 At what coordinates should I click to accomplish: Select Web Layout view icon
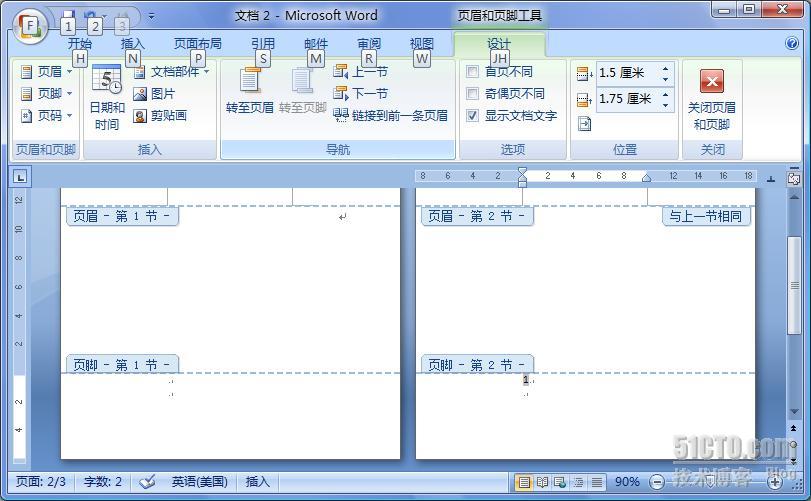coord(560,482)
